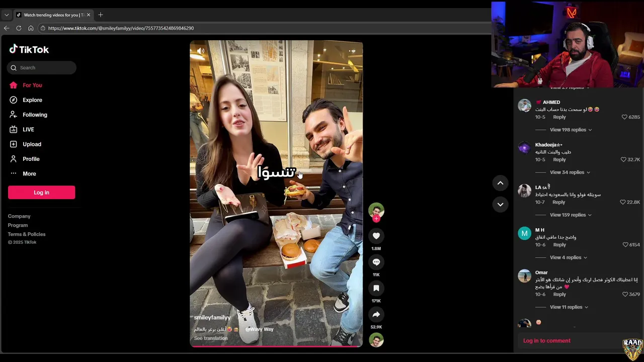Expand View 4 replies

pos(569,257)
